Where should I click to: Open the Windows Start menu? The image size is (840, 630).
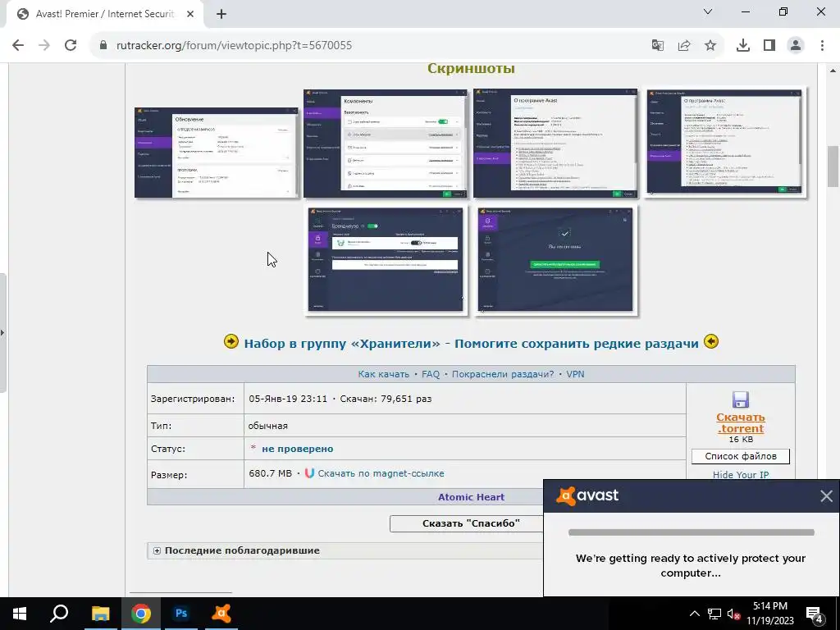click(x=20, y=614)
